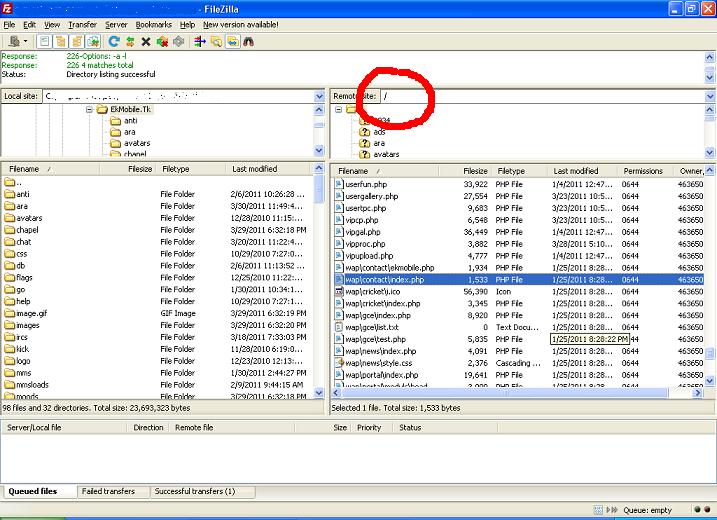Viewport: 717px width, 520px height.
Task: Open the Transfer menu
Action: (x=82, y=23)
